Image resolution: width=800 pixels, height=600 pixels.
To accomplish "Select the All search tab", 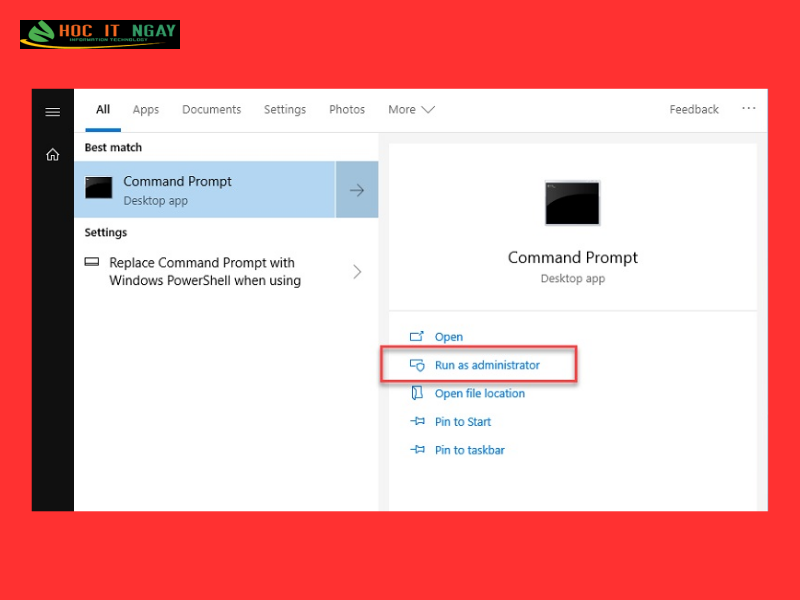I will (103, 110).
